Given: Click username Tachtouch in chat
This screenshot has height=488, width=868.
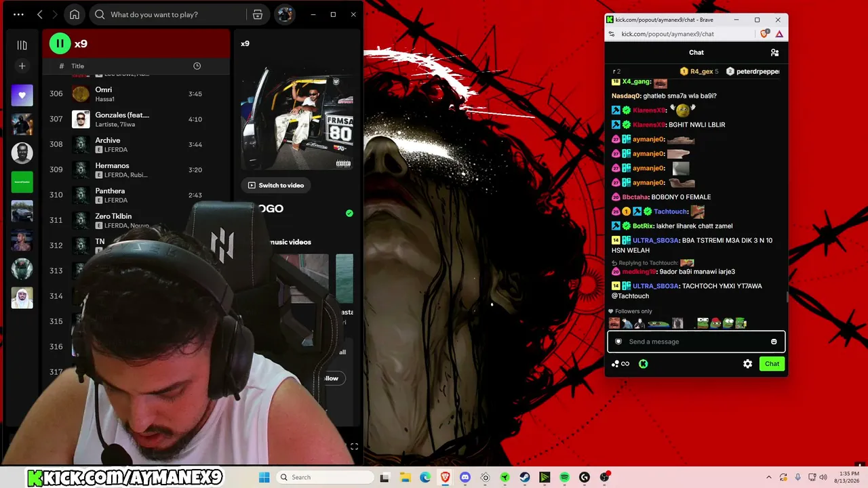Looking at the screenshot, I should 670,211.
